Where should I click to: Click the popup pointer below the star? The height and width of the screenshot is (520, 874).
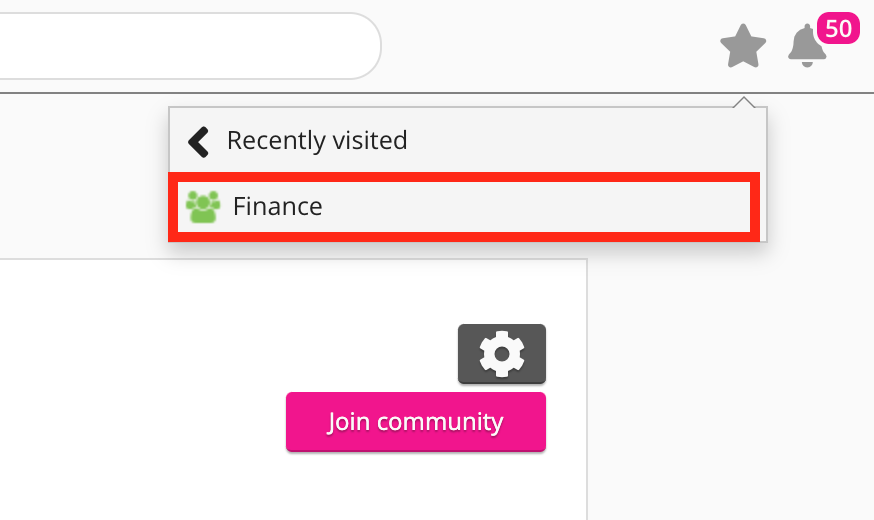[743, 102]
